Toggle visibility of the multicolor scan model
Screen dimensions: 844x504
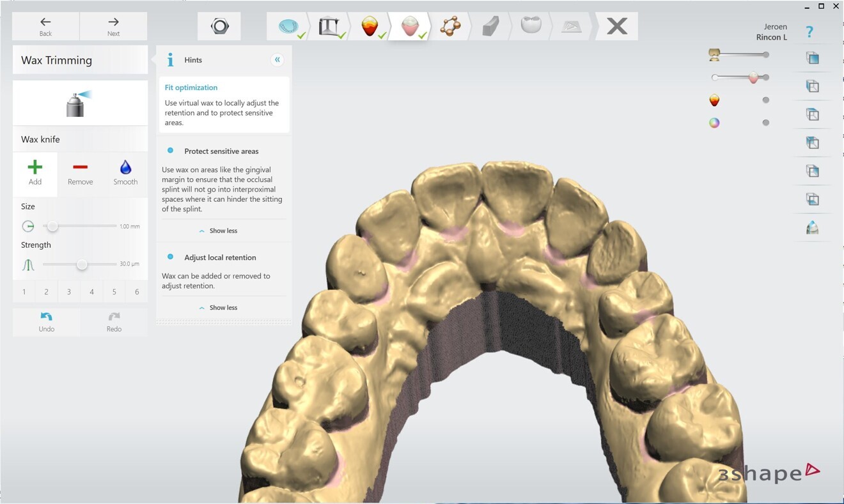point(714,123)
